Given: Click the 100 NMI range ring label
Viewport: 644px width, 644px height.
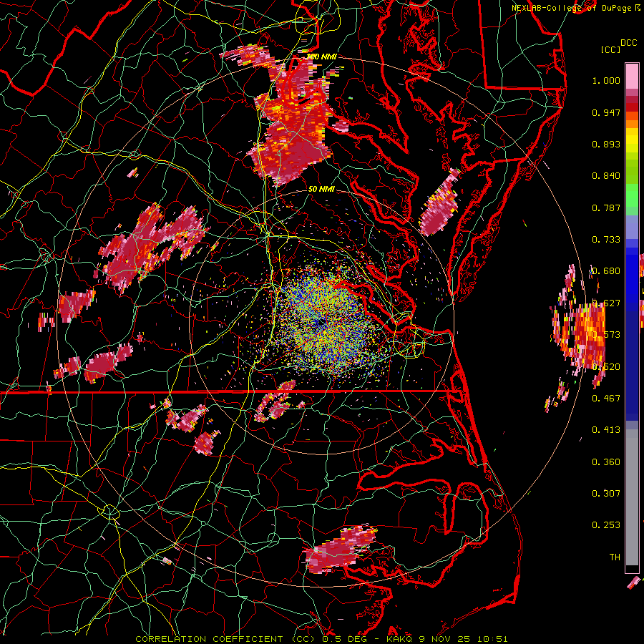Looking at the screenshot, I should 321,57.
